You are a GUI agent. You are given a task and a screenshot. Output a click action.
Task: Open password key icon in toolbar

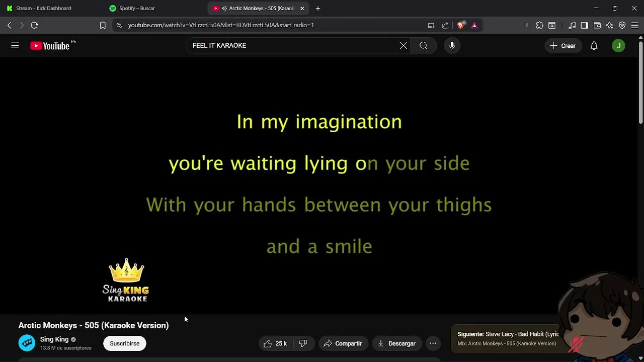[527, 25]
